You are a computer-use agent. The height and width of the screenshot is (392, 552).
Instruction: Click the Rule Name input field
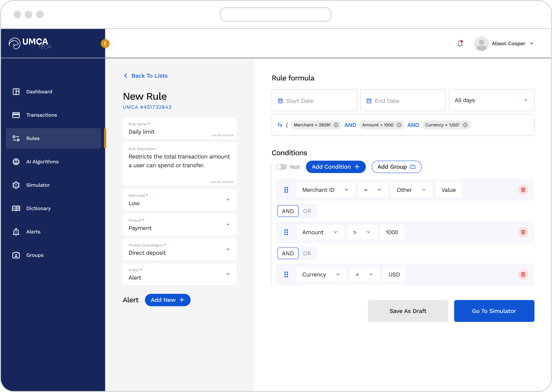[x=169, y=132]
